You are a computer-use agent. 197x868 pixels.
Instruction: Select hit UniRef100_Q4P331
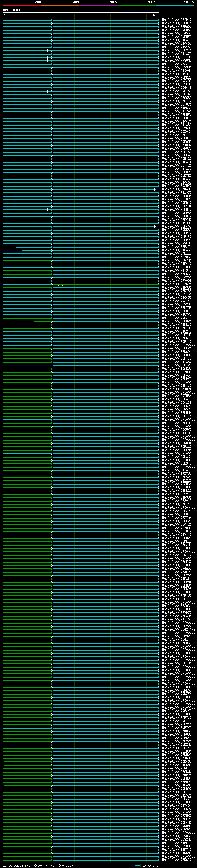(176, 287)
